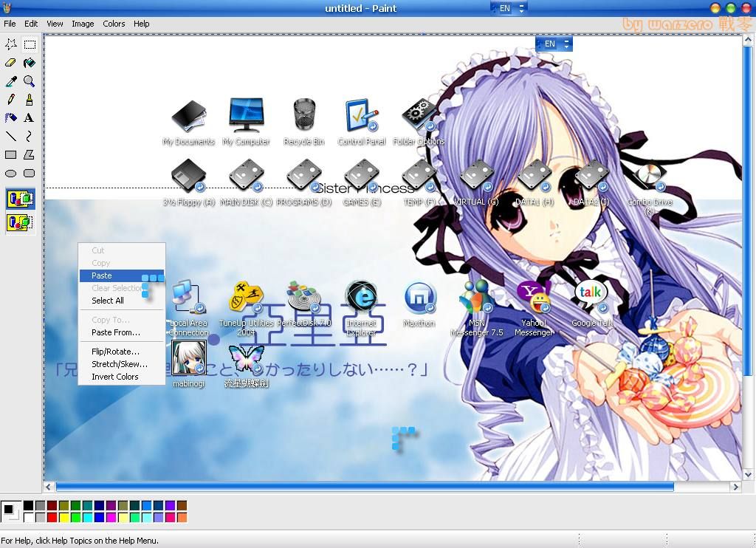Select the Rounded Rectangle tool

(x=30, y=173)
